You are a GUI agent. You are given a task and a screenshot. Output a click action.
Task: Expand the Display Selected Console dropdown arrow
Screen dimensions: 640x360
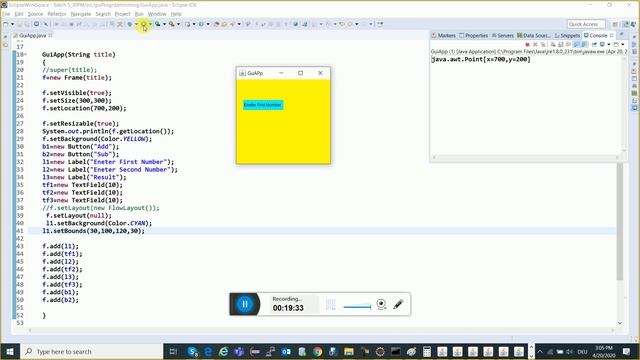pos(608,44)
